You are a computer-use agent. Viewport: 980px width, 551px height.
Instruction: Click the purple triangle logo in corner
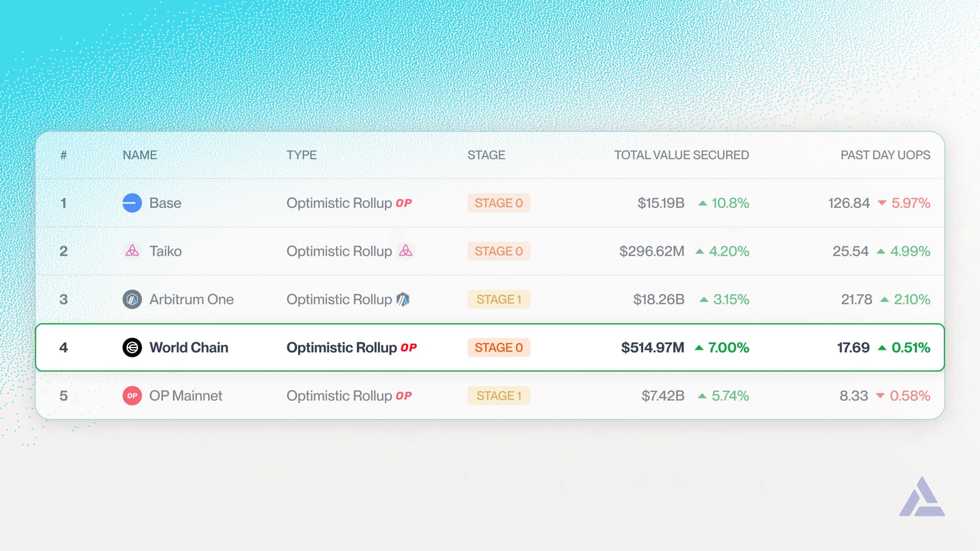coord(922,497)
